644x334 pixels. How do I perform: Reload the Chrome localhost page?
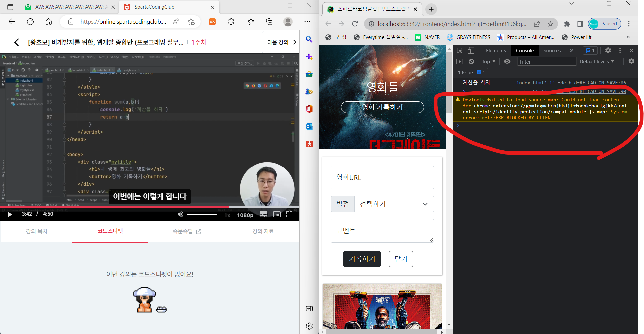(x=355, y=24)
